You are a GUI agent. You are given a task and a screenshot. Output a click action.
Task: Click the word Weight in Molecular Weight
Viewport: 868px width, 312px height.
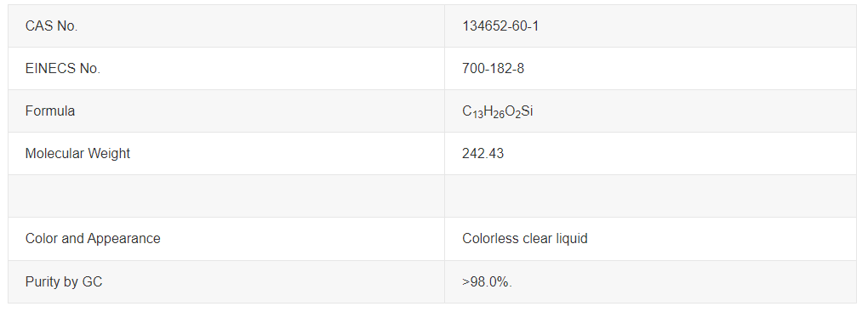(x=111, y=154)
